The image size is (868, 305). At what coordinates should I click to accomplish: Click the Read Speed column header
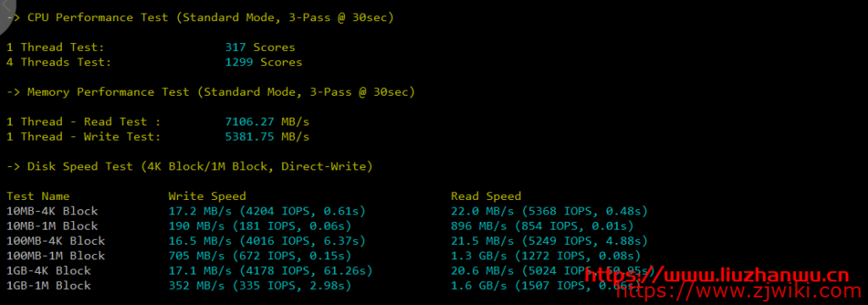(x=486, y=197)
